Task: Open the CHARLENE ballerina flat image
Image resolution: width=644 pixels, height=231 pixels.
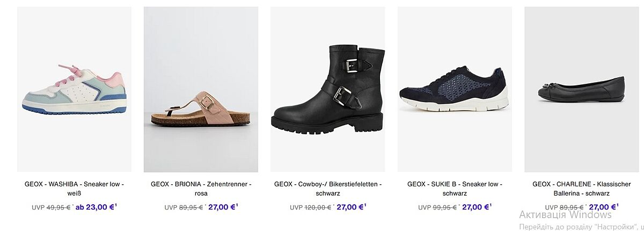Action: point(581,89)
